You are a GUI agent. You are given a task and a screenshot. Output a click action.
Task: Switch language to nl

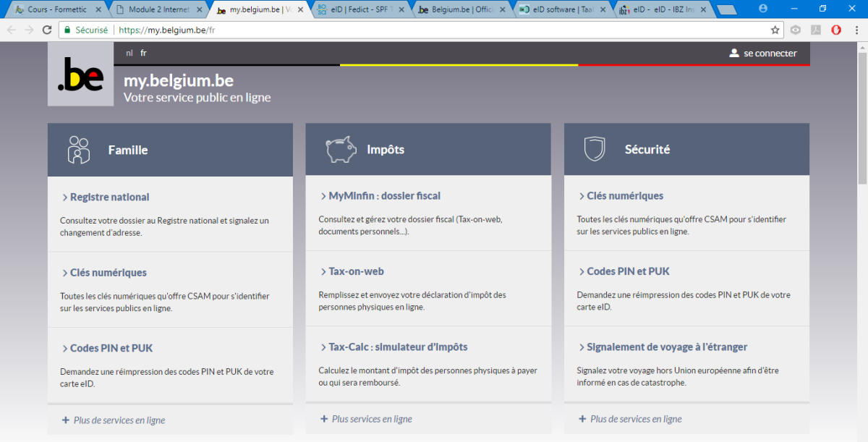(x=129, y=53)
